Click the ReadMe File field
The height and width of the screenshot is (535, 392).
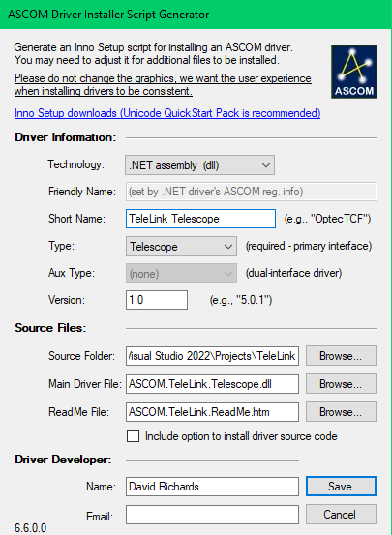(212, 412)
